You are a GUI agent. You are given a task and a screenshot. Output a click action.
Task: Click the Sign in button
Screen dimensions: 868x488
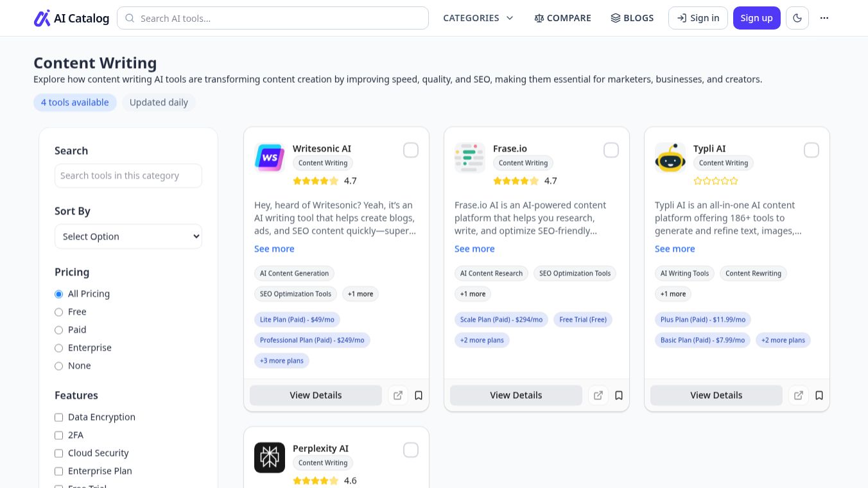tap(698, 18)
